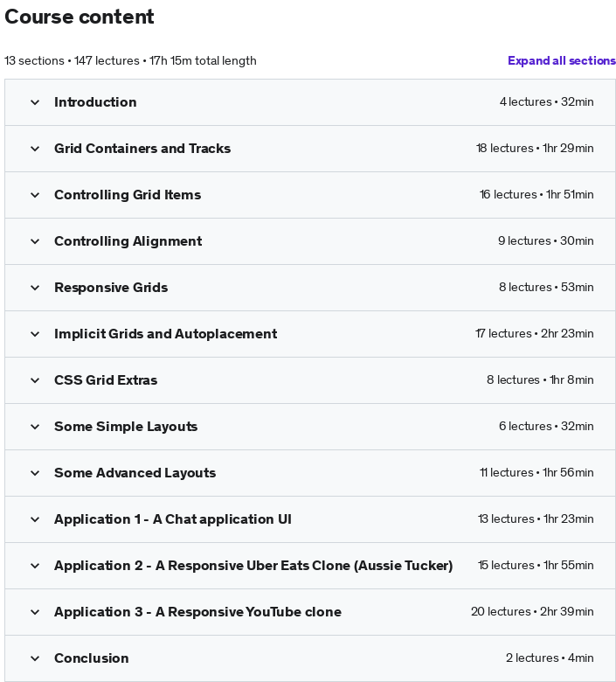Viewport: 616px width, 682px height.
Task: Open Application 1 - A Chat application UI
Action: 173,519
